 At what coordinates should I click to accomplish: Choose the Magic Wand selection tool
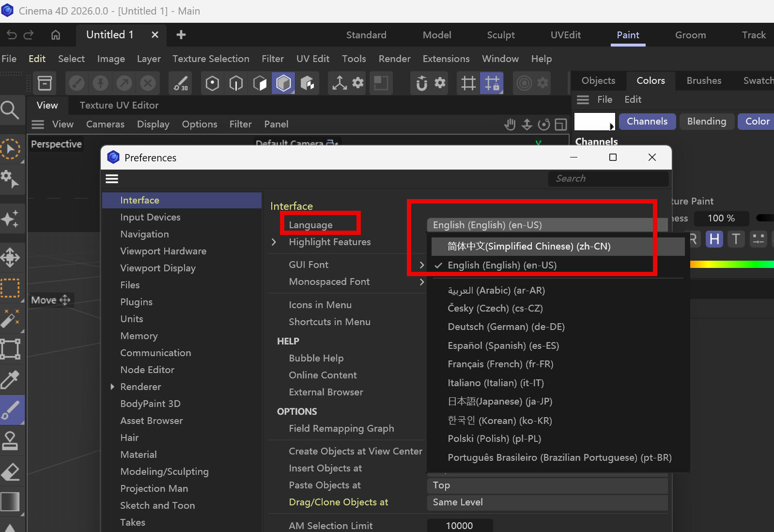[x=10, y=319]
